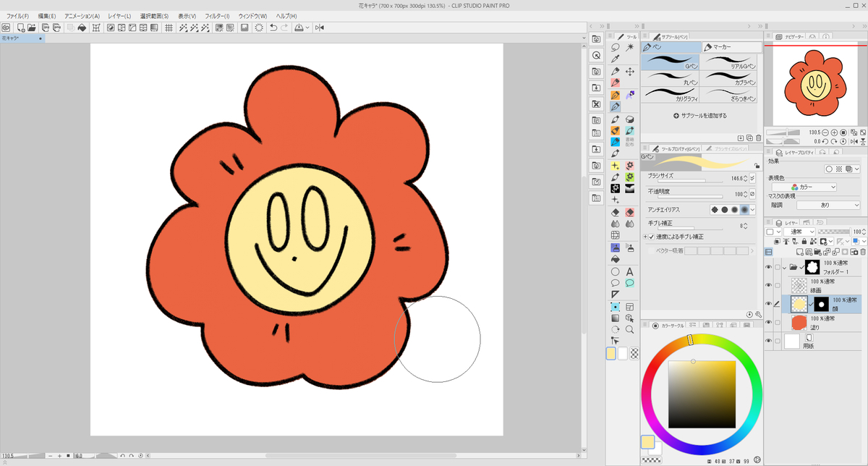Open the clear layer dropdown arrow in the toolbar
Screen dimensions: 868x466
pyautogui.click(x=308, y=27)
